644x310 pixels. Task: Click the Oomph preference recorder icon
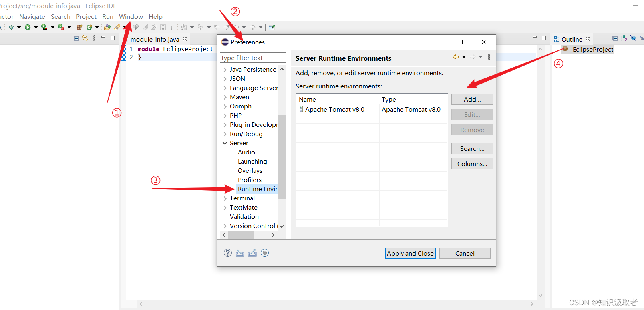[265, 253]
